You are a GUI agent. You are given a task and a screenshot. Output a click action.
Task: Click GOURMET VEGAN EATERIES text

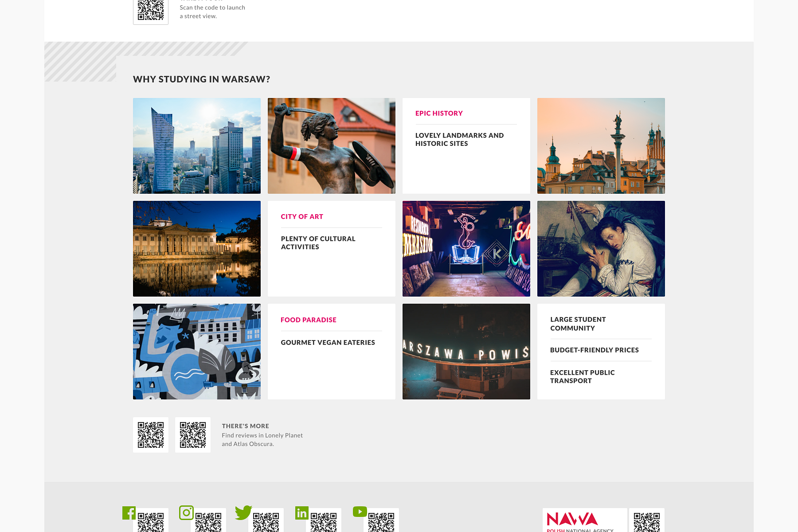click(328, 343)
